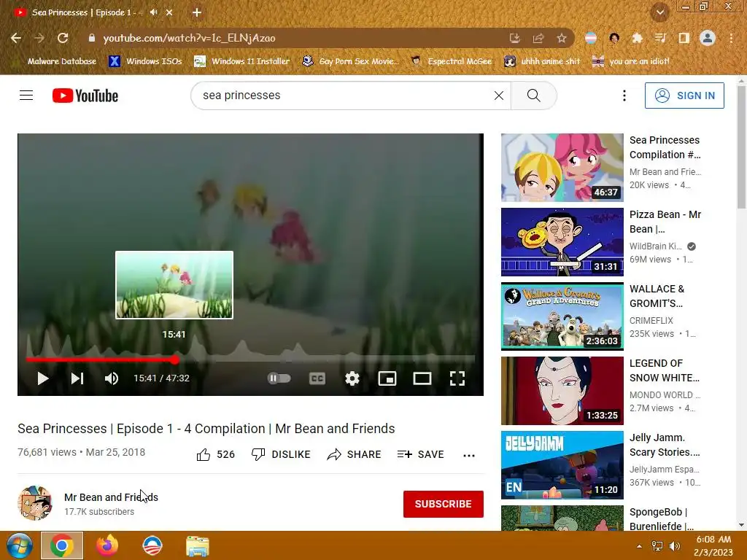
Task: Go back to the previous page
Action: (x=16, y=38)
